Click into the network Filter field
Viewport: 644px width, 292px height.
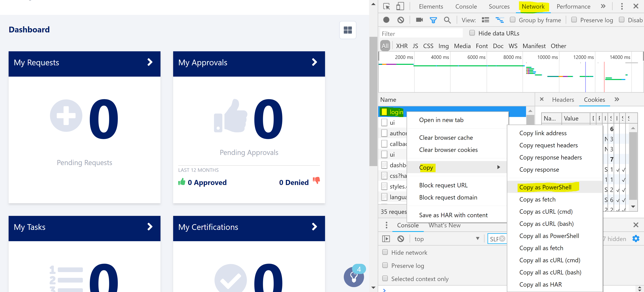coord(421,33)
